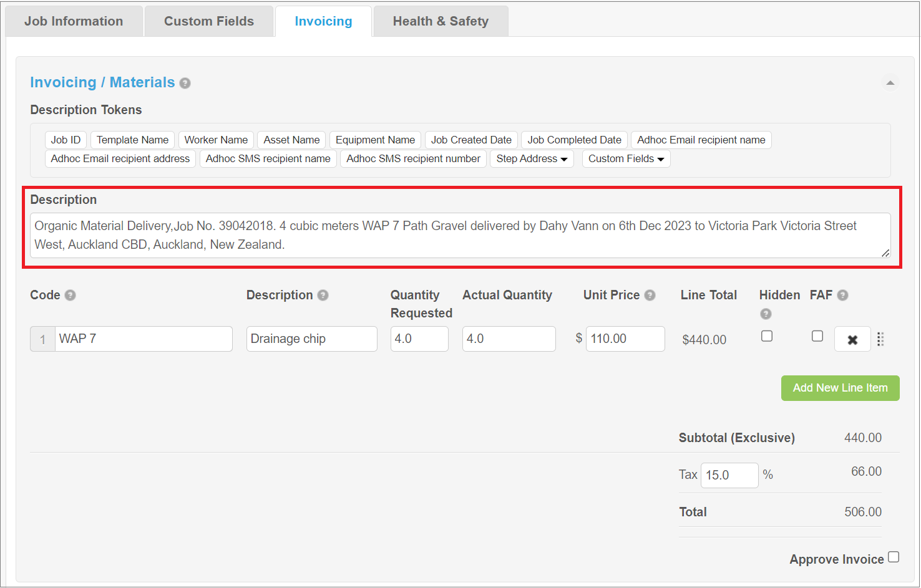Check the Approve Invoice box
Viewport: 921px width, 588px height.
894,557
